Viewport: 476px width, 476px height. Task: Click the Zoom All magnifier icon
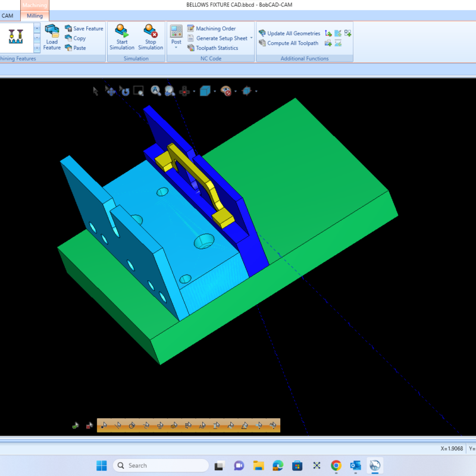click(x=155, y=91)
